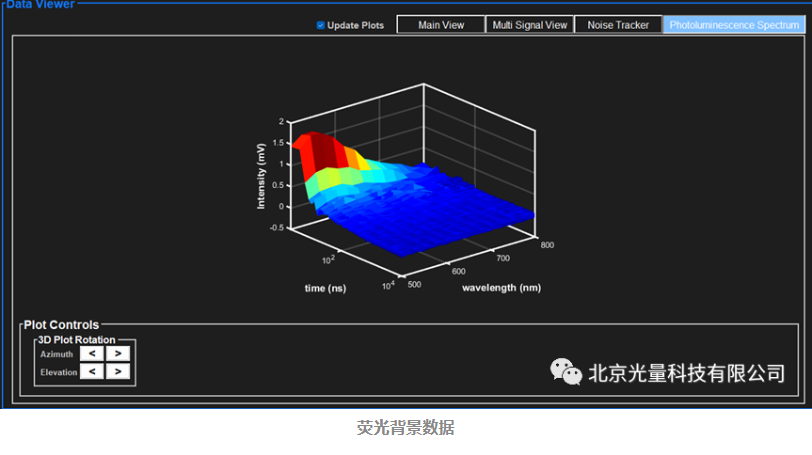Image resolution: width=812 pixels, height=455 pixels.
Task: Open the Photoluminescence Spectrum tab
Action: pos(734,25)
